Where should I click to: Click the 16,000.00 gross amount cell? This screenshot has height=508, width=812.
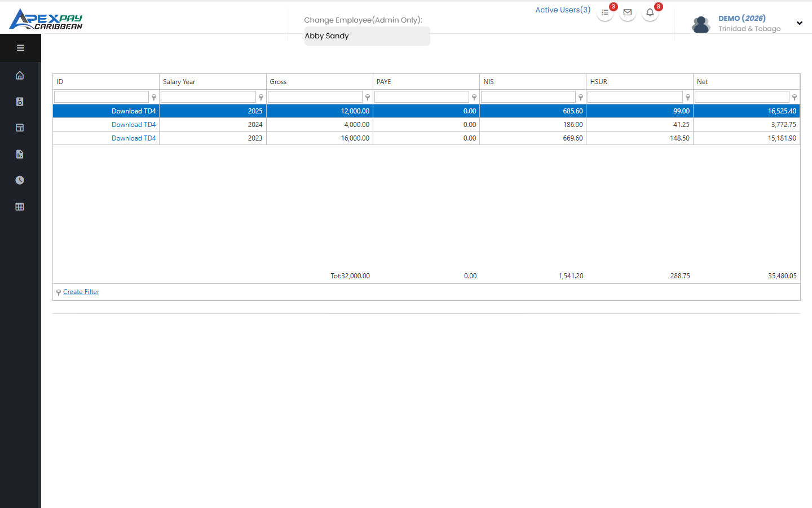pyautogui.click(x=320, y=138)
